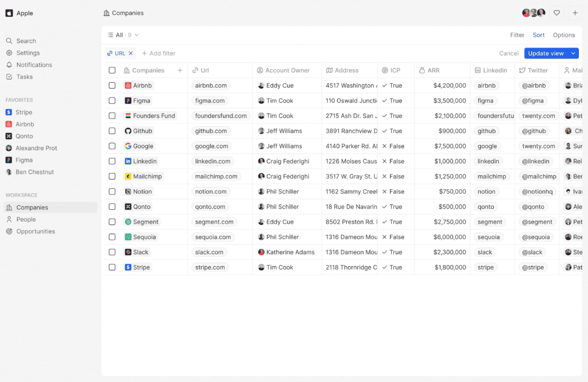
Task: Click the Figma logo next to the Figma company name
Action: (x=128, y=100)
